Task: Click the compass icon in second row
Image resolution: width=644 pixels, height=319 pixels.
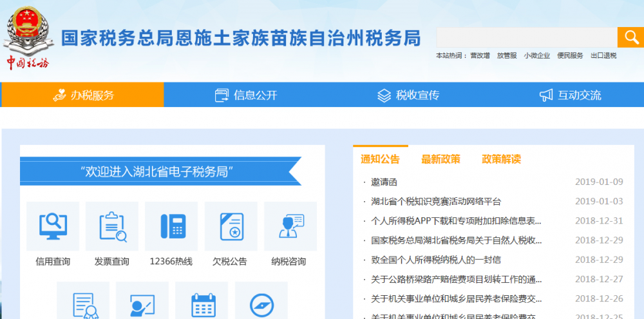Action: click(x=261, y=303)
